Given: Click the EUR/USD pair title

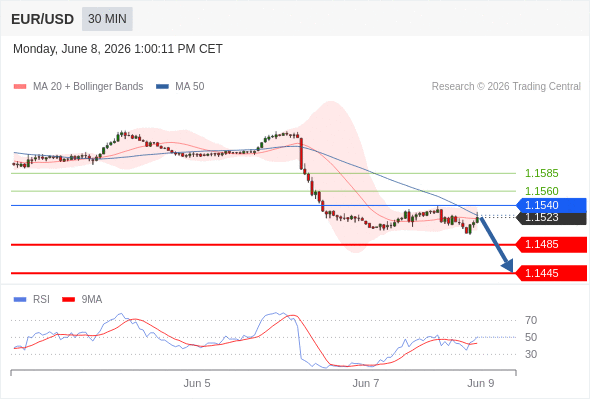Looking at the screenshot, I should click(x=43, y=19).
